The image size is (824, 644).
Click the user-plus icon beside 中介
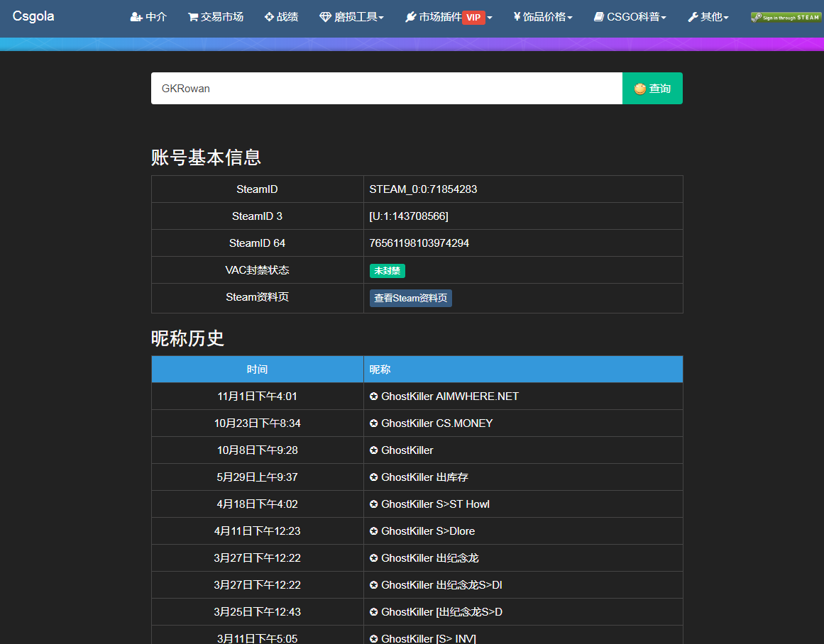pos(136,17)
